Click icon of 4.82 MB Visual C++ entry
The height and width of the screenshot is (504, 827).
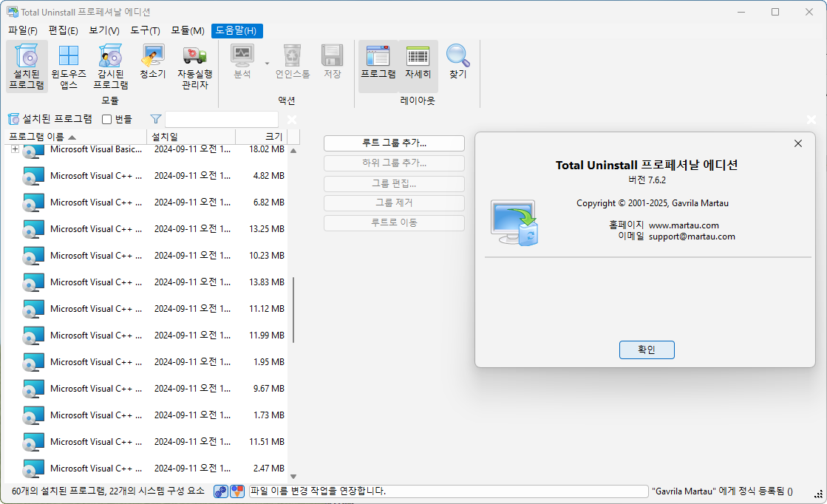(x=33, y=176)
